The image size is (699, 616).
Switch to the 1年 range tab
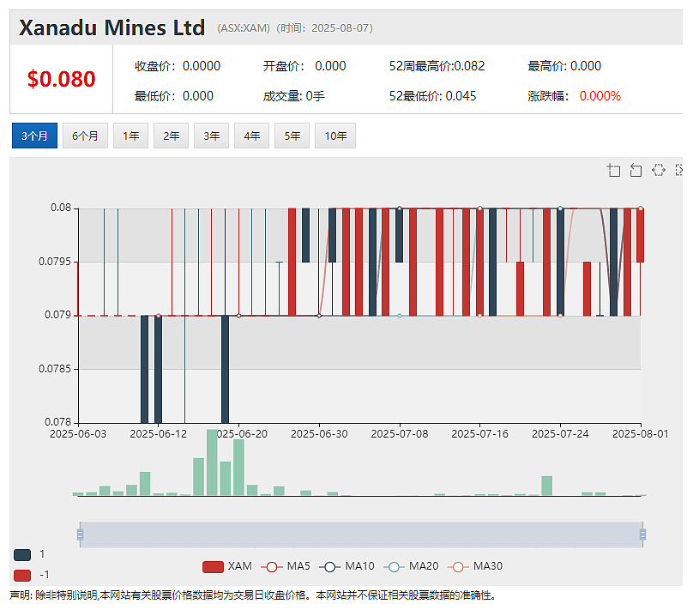point(130,136)
